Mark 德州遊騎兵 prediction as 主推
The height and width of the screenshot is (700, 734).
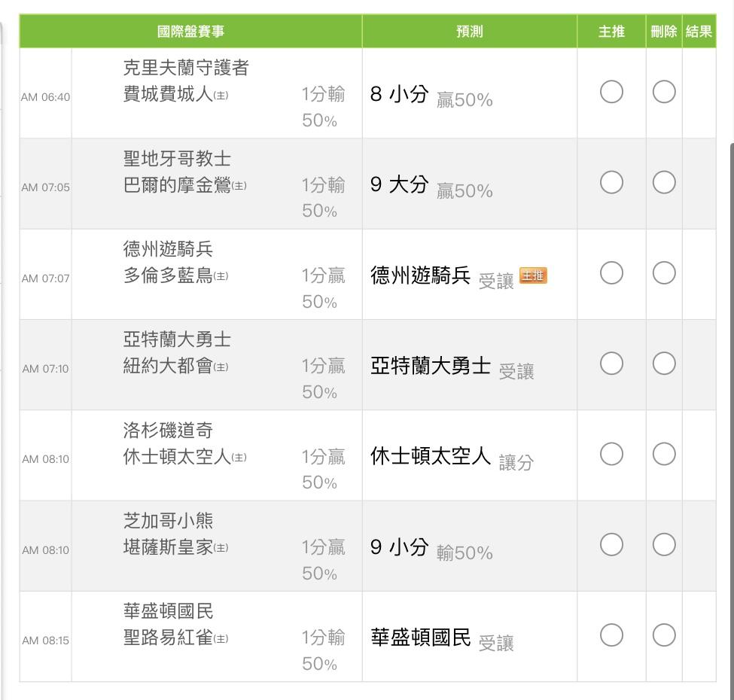click(x=611, y=273)
